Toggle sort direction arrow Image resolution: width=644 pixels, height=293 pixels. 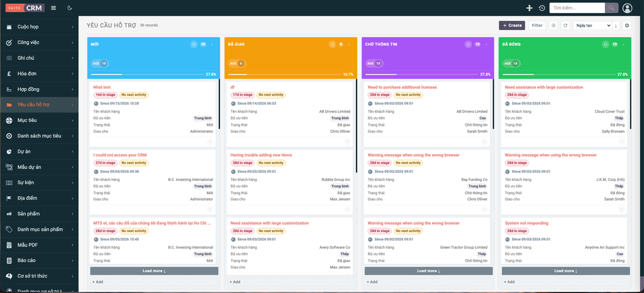[x=616, y=25]
